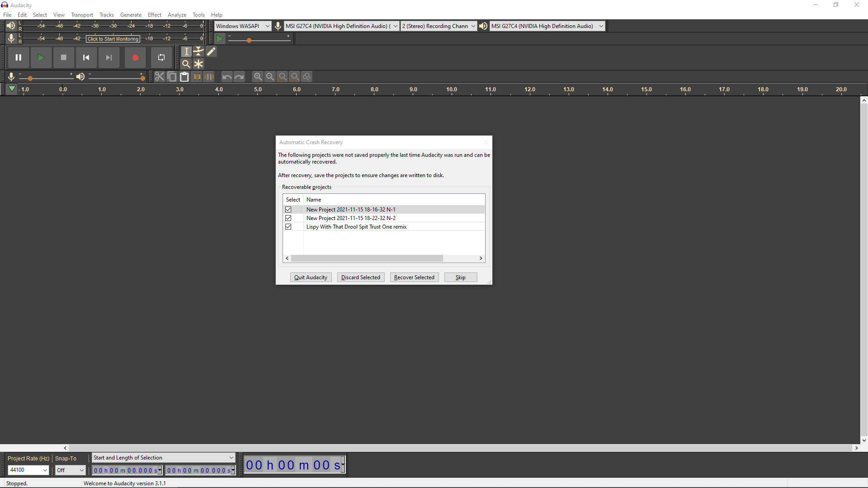Open audio position time format arrow
This screenshot has height=488, width=868.
343,465
